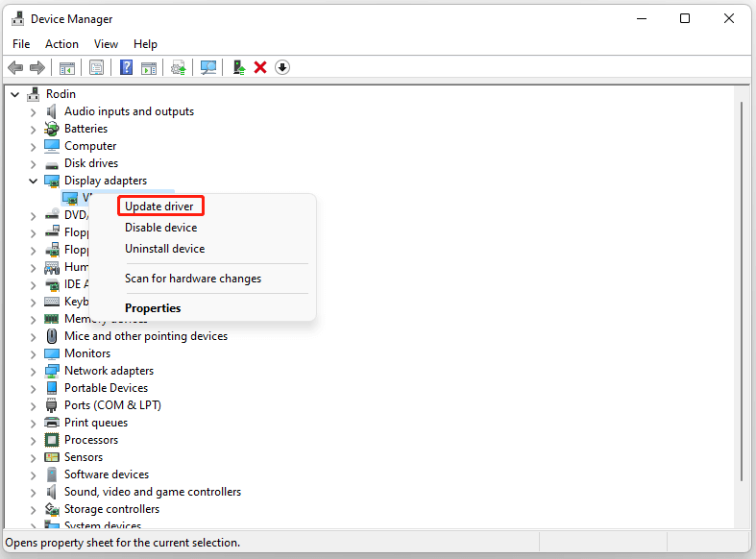
Task: Open the Action menu
Action: tap(61, 44)
